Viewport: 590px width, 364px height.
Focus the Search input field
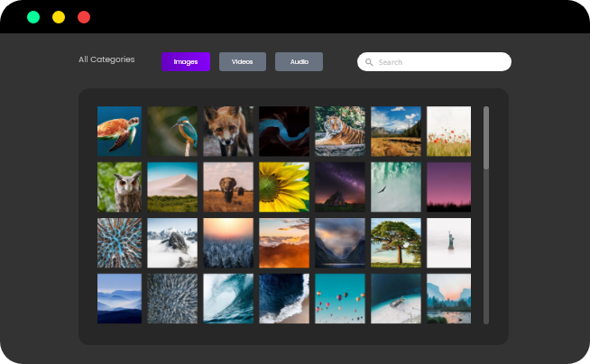(442, 62)
